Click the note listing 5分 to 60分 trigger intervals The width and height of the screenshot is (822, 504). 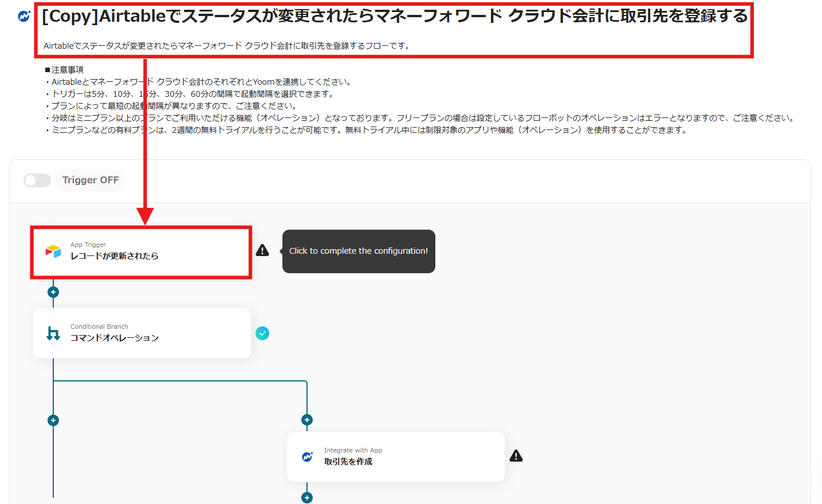coord(190,94)
